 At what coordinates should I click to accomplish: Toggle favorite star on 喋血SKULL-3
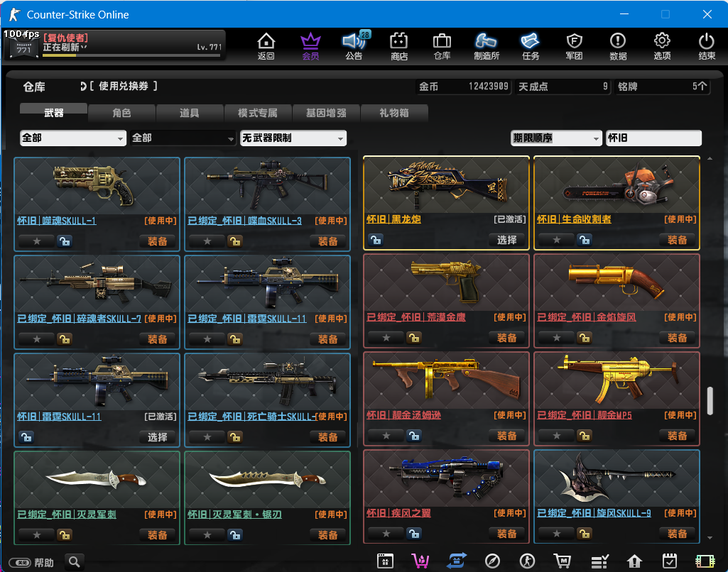(x=207, y=241)
